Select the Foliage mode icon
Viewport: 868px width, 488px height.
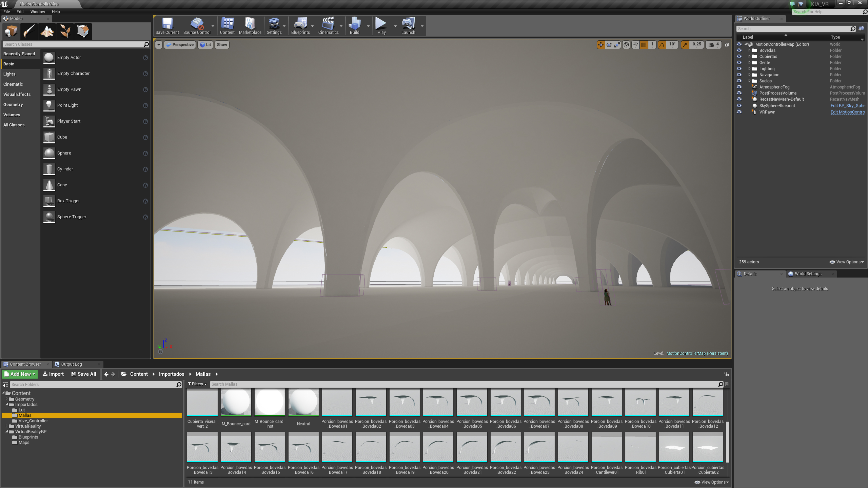tap(65, 31)
